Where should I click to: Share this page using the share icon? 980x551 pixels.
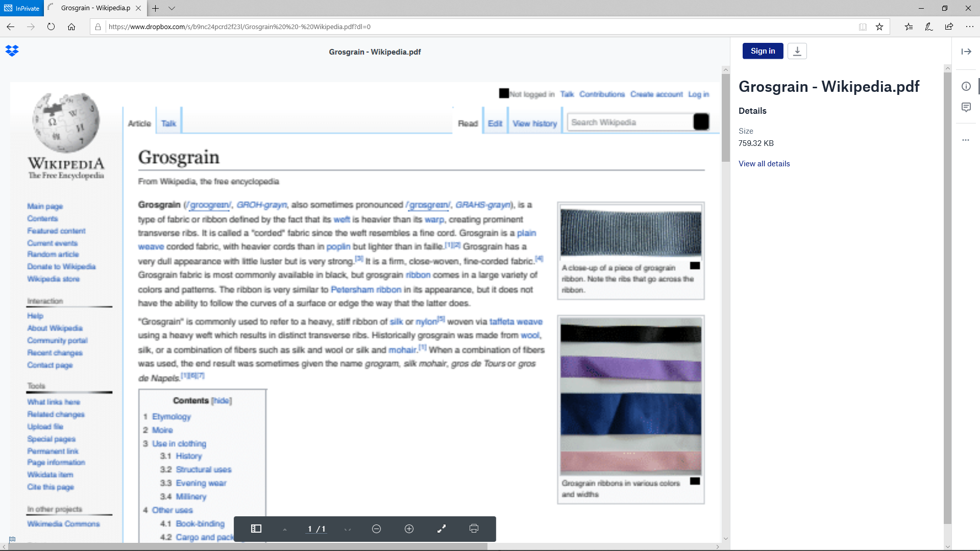(x=949, y=27)
